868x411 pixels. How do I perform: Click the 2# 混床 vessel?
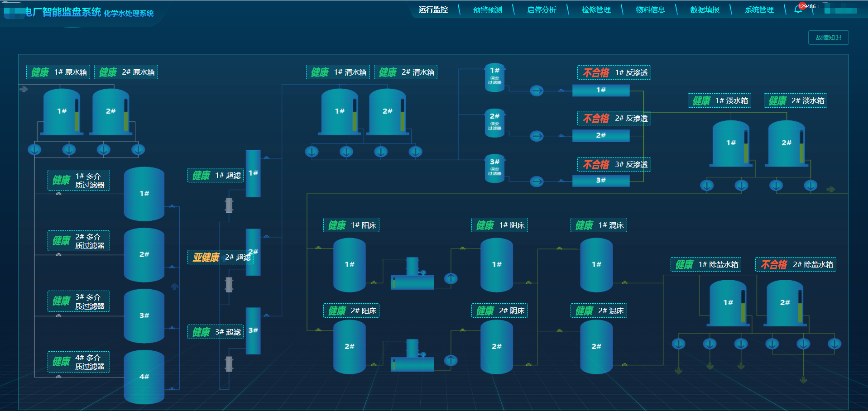click(596, 347)
